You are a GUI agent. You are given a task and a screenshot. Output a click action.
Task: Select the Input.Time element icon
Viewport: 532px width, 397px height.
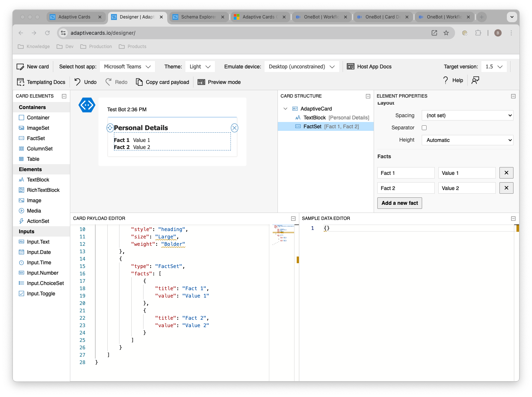coord(21,262)
